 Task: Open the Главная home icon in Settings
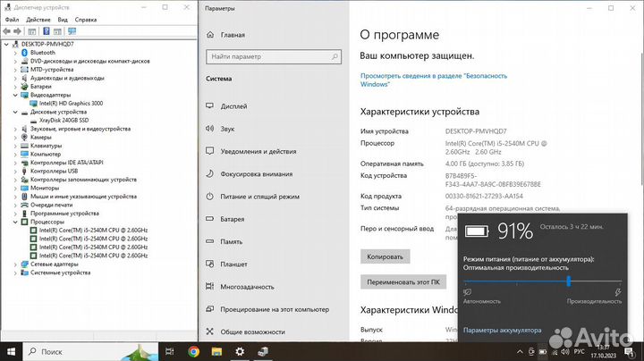[x=210, y=35]
